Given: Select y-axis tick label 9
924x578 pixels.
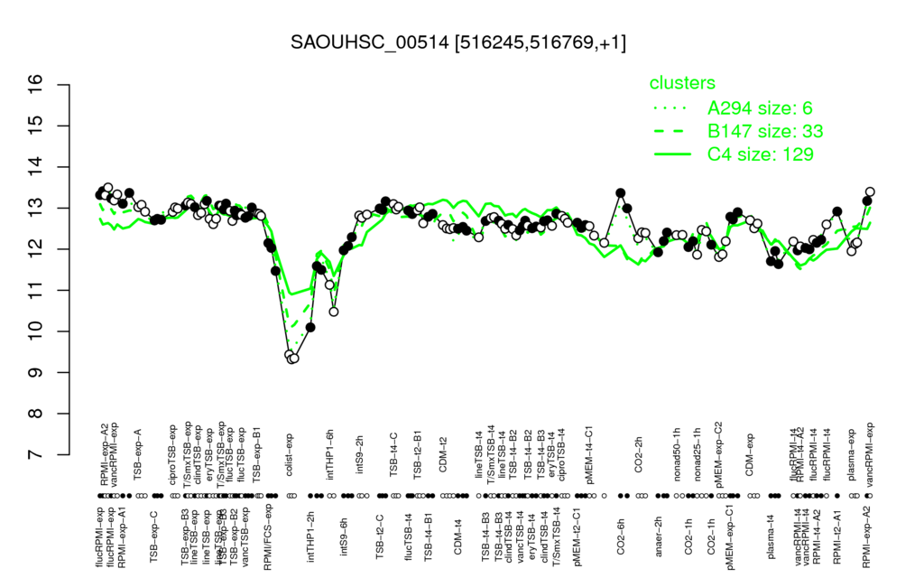Looking at the screenshot, I should click(35, 373).
